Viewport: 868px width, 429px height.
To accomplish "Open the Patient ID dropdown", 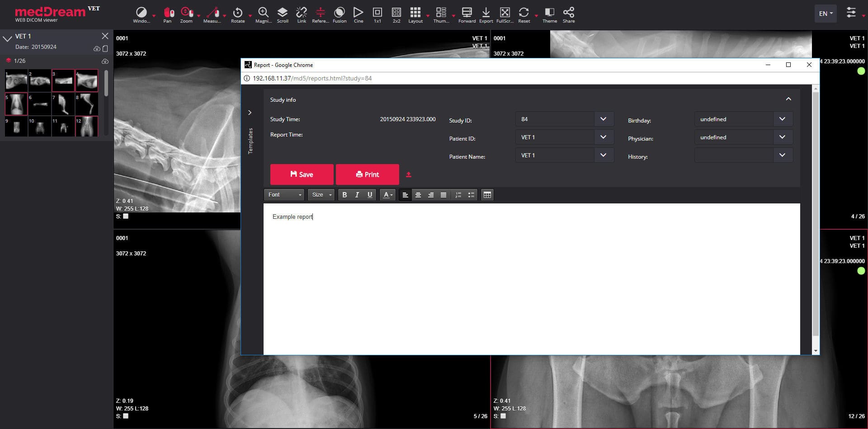I will [603, 137].
